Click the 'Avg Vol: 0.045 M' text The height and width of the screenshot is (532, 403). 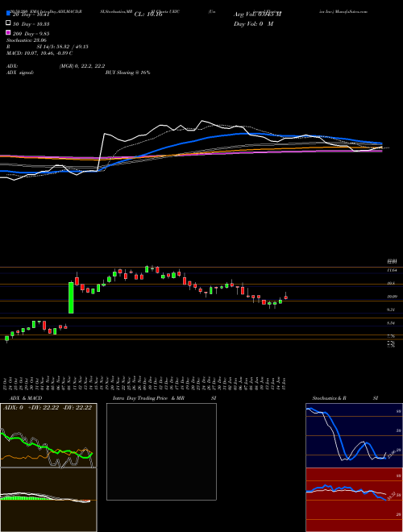click(x=257, y=15)
